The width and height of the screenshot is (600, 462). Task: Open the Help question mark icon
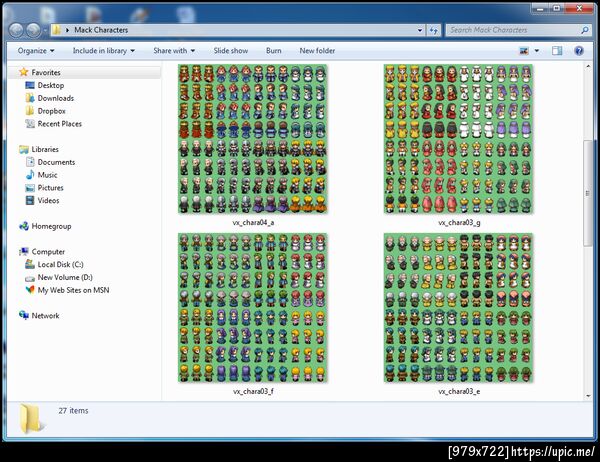tap(579, 51)
